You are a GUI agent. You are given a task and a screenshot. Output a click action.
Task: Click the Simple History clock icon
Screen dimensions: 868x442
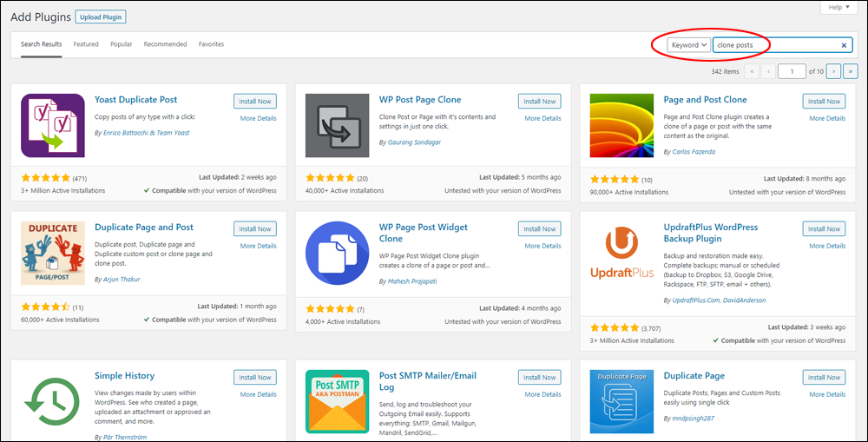click(x=53, y=402)
